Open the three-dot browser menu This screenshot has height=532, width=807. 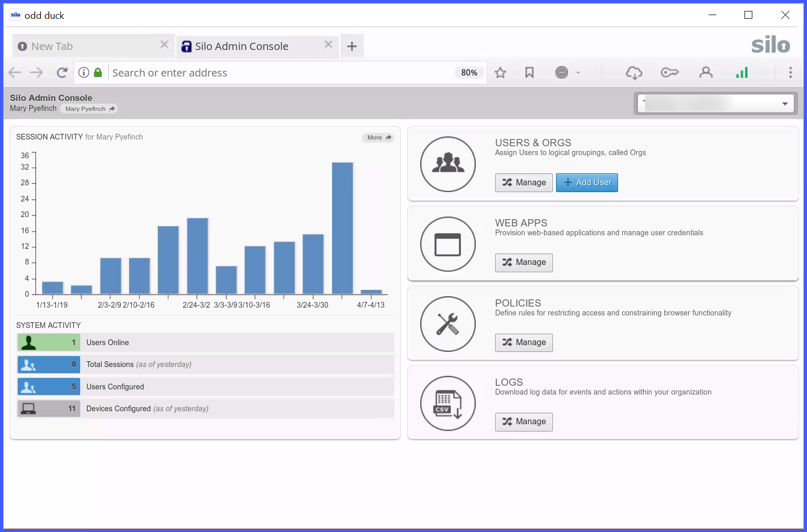790,72
